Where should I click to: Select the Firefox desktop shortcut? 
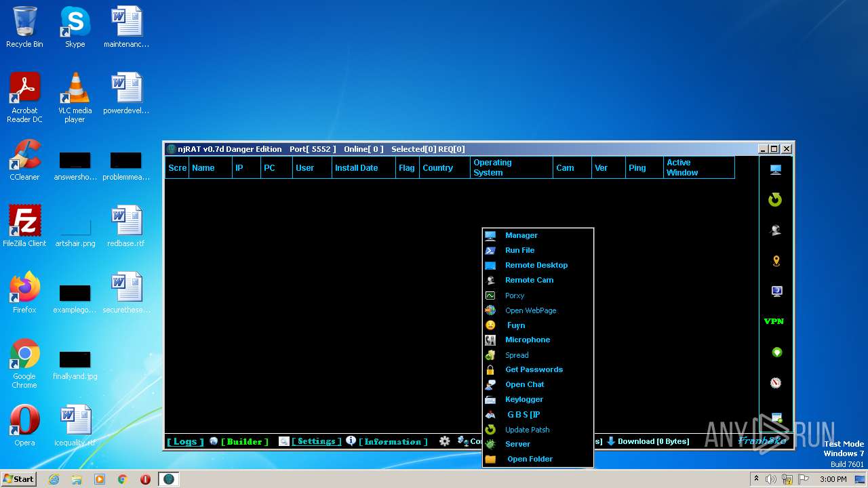pos(24,293)
